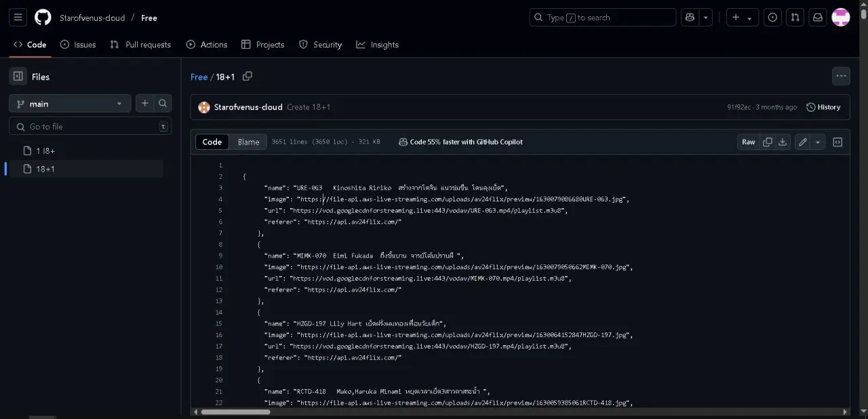Screen dimensions: 868x419
Task: Click the search bar
Action: 602,18
